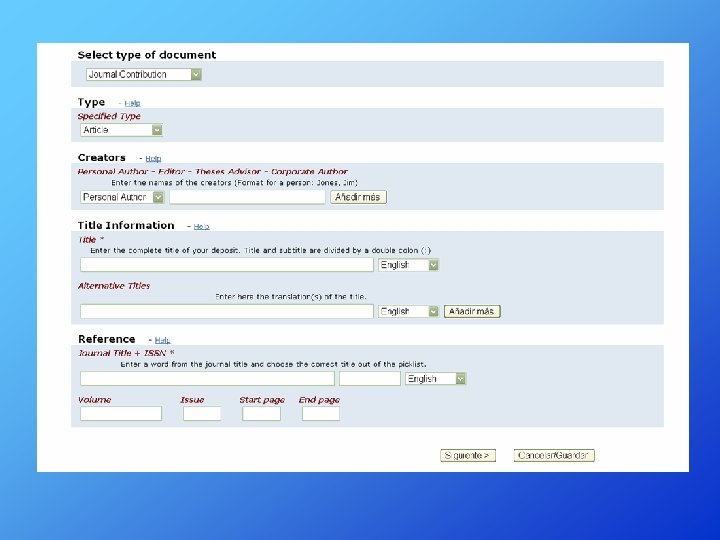720x540 pixels.
Task: Focus the End page input field
Action: click(x=321, y=413)
